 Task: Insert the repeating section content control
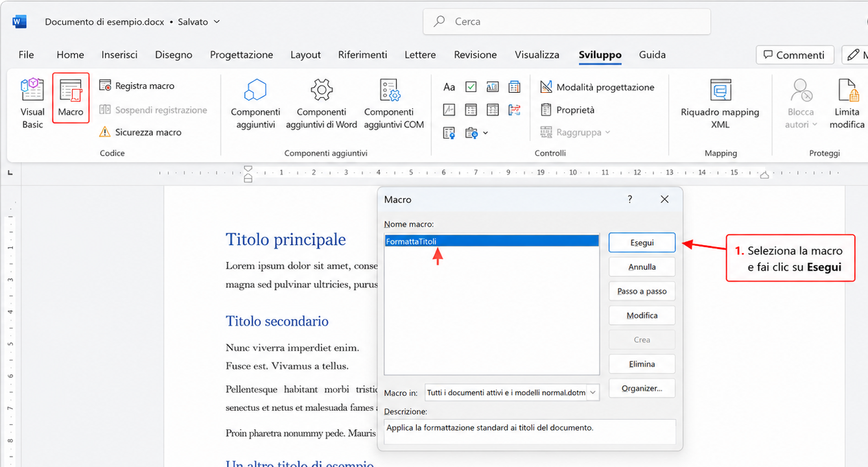tap(515, 110)
